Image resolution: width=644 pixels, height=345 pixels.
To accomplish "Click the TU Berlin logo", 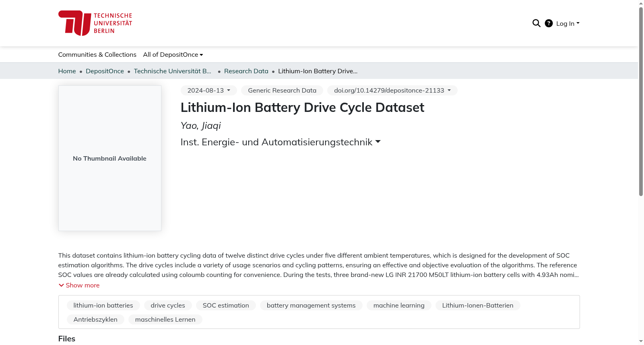I will (95, 23).
